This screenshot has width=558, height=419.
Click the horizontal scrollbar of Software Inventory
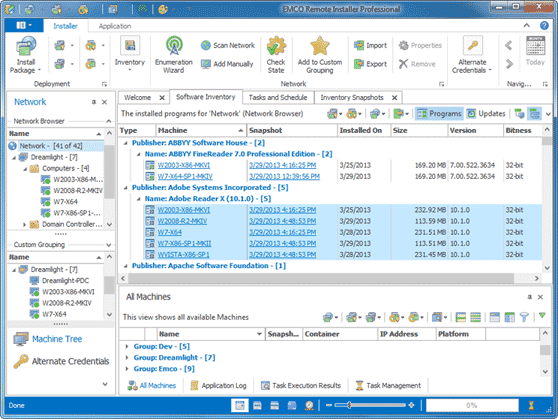click(320, 278)
